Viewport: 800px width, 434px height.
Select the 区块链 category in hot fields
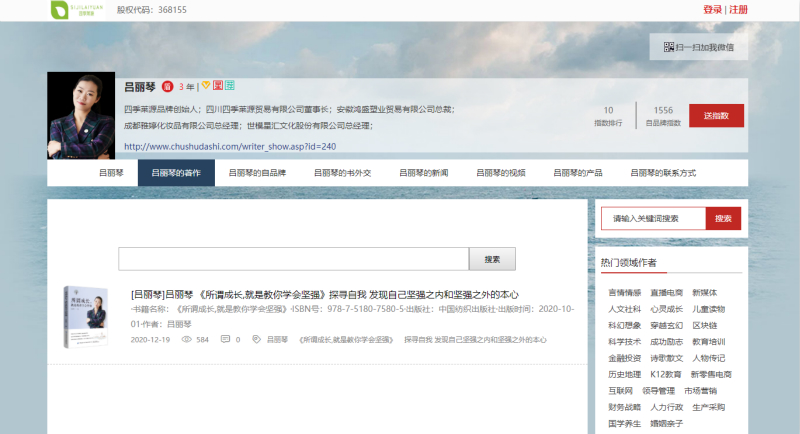tap(704, 324)
